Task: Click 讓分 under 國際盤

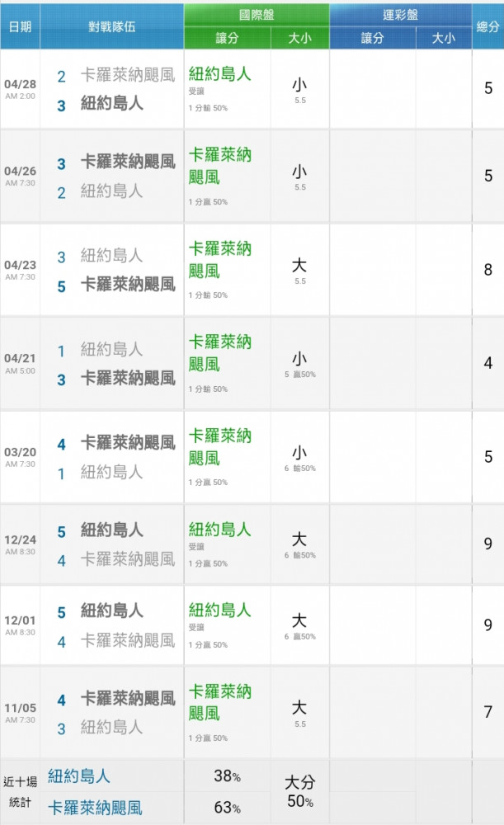Action: 228,38
